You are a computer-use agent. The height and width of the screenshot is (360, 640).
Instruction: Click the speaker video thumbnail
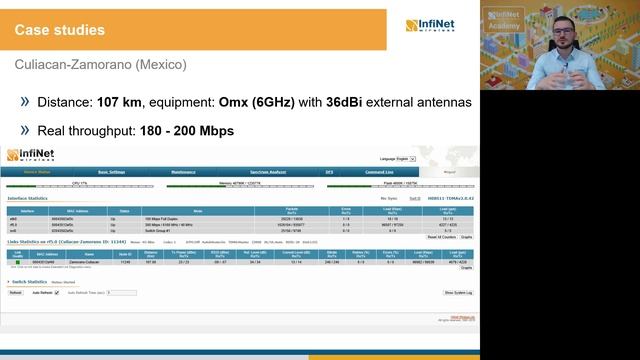pos(560,45)
